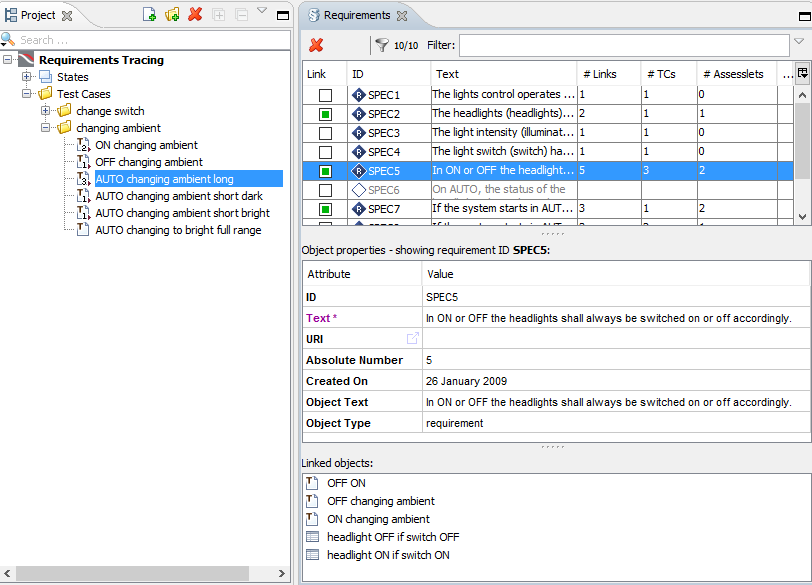
Task: Click the column configuration icon in table header
Action: pyautogui.click(x=803, y=73)
